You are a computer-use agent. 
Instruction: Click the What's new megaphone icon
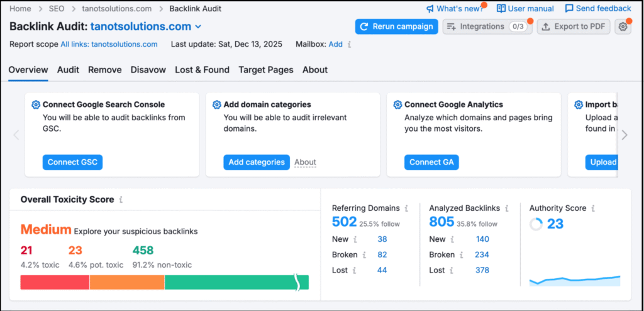click(x=430, y=9)
